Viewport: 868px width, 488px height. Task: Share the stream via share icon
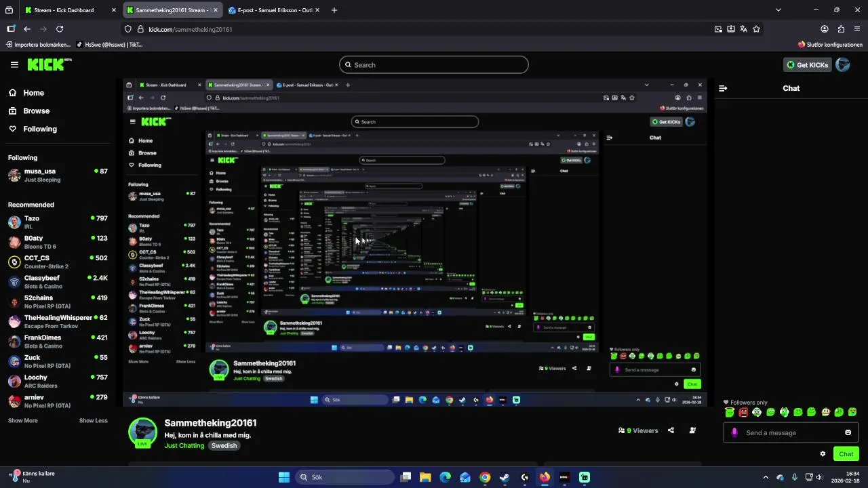point(671,430)
